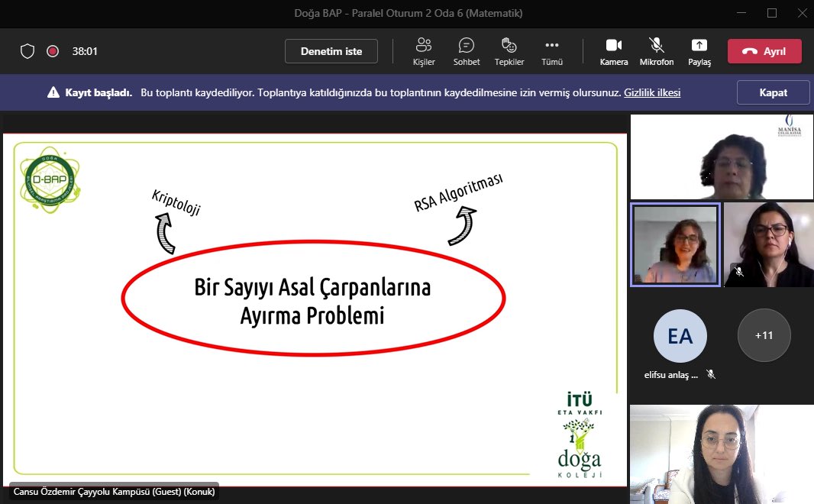The image size is (814, 504).
Task: Click the red recording indicator dot
Action: (x=52, y=51)
